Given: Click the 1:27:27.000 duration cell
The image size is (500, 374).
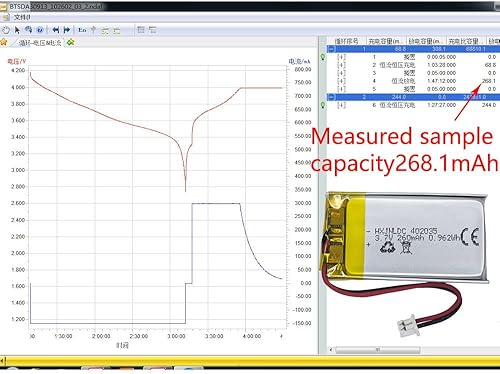Looking at the screenshot, I should coord(441,105).
